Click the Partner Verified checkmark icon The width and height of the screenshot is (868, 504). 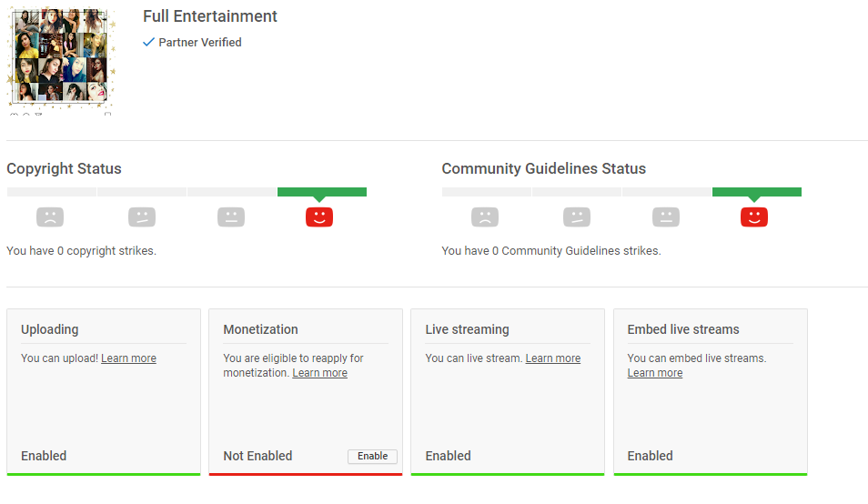148,42
